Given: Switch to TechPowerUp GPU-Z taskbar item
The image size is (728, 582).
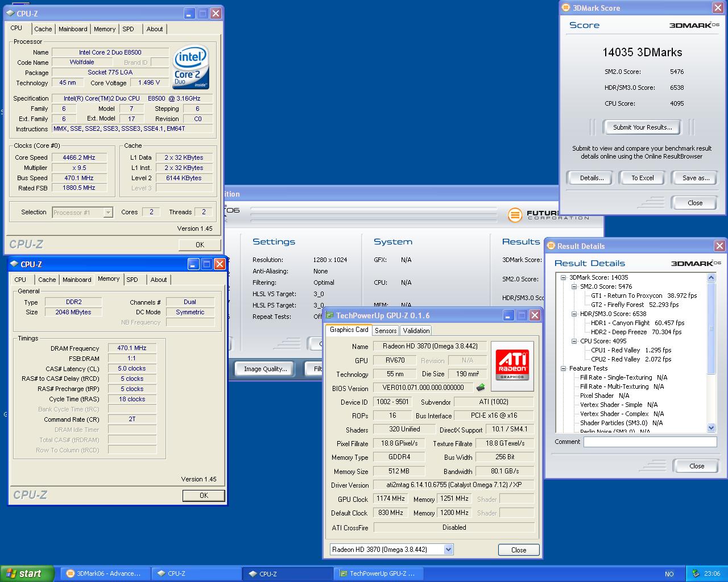Looking at the screenshot, I should coord(378,573).
